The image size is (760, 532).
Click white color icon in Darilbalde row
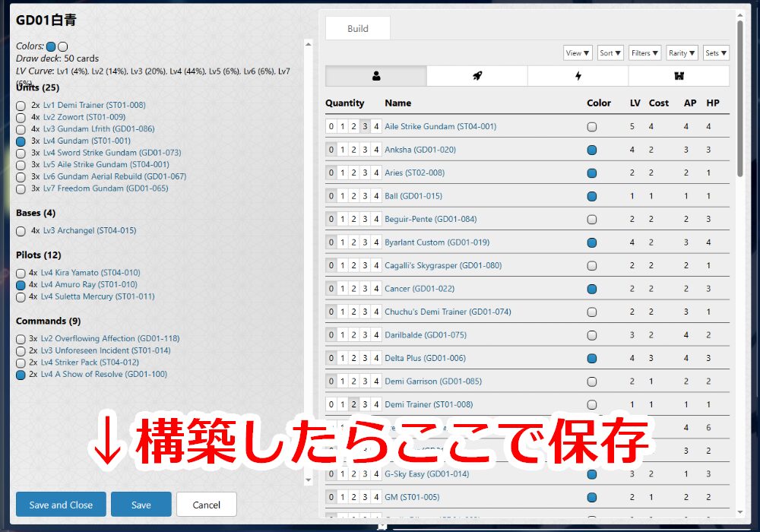coord(592,335)
